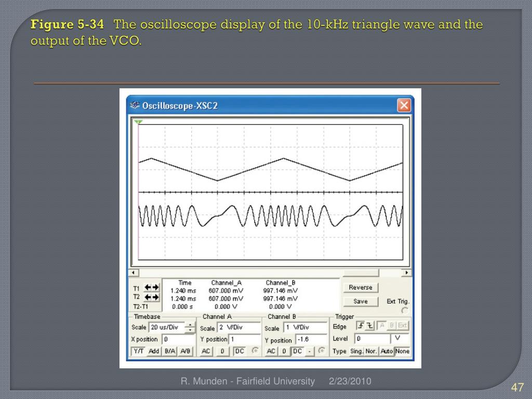
Task: Click Channel A Y position field
Action: 244,339
